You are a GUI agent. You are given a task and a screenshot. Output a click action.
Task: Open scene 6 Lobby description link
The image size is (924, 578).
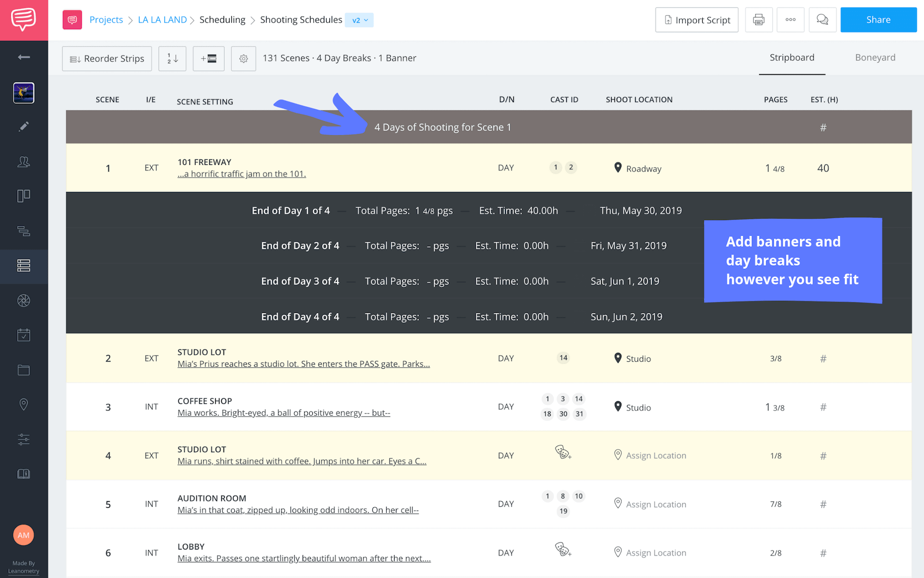tap(304, 559)
